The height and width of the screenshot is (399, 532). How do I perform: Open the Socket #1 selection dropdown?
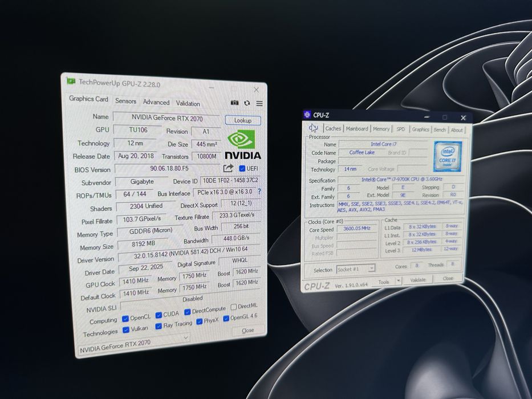tap(356, 269)
